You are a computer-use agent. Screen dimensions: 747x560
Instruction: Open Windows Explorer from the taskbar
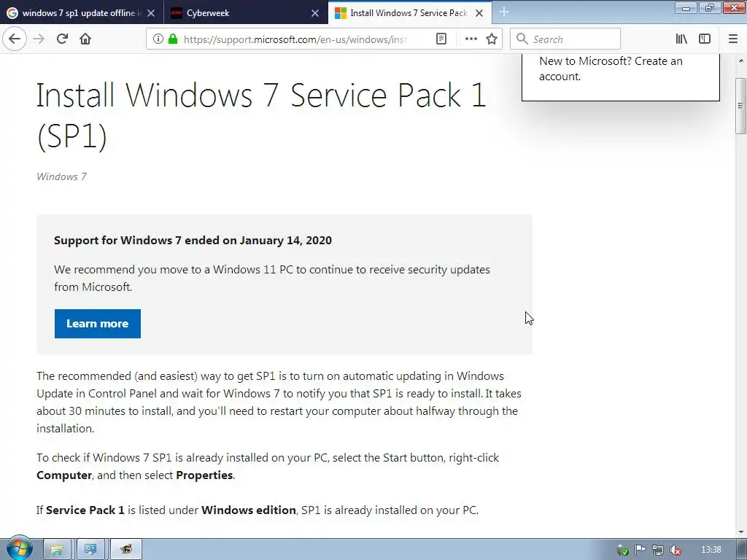click(57, 550)
